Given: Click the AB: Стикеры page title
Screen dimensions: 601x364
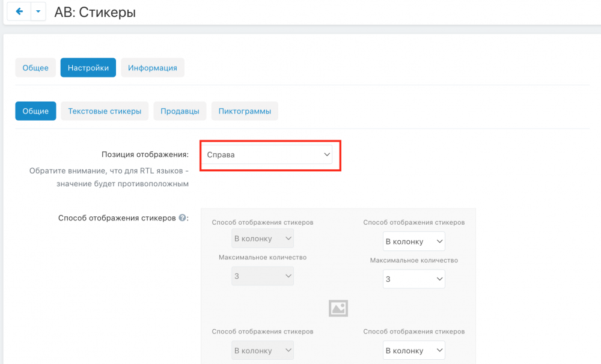Looking at the screenshot, I should pyautogui.click(x=95, y=12).
